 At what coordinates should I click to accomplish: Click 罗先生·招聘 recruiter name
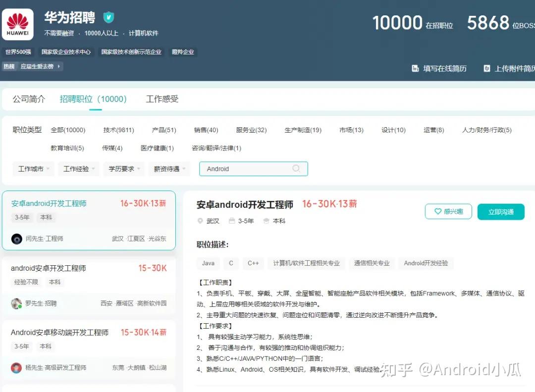point(41,303)
